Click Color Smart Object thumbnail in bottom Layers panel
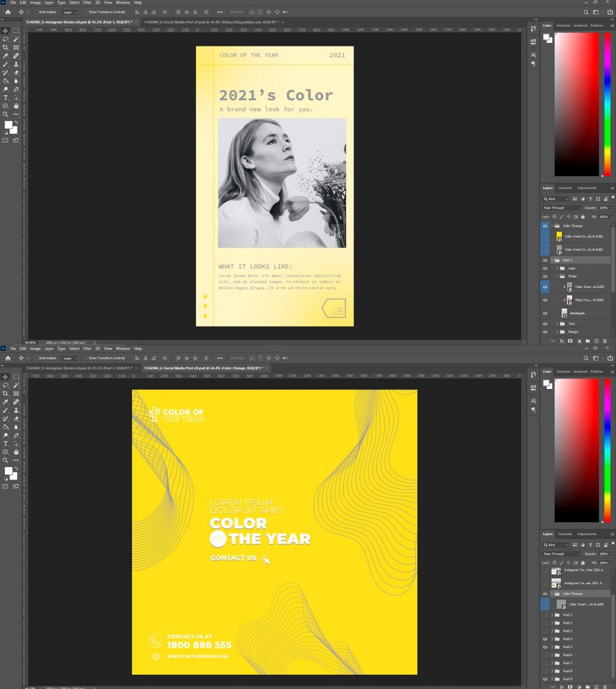The width and height of the screenshot is (616, 689). [561, 605]
